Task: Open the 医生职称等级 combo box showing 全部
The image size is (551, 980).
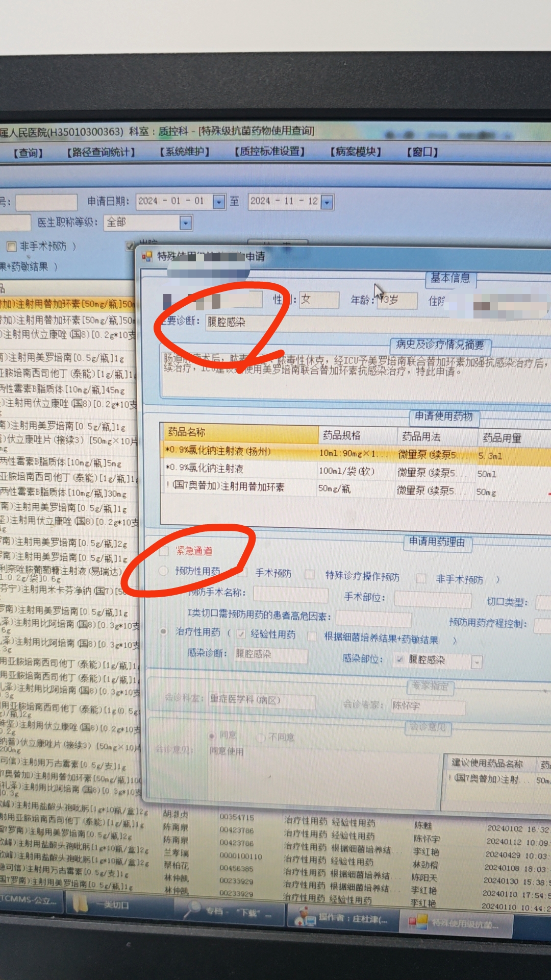Action: coord(148,223)
